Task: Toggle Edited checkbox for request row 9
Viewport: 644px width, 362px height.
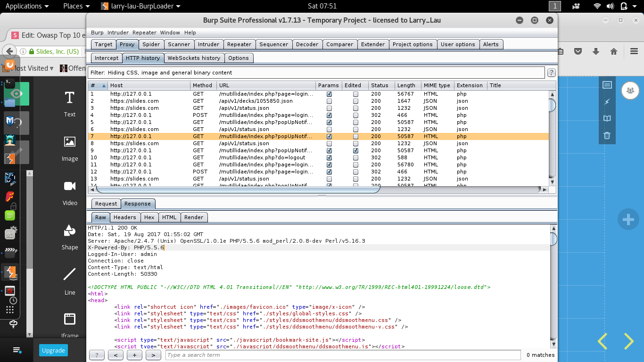Action: (355, 150)
